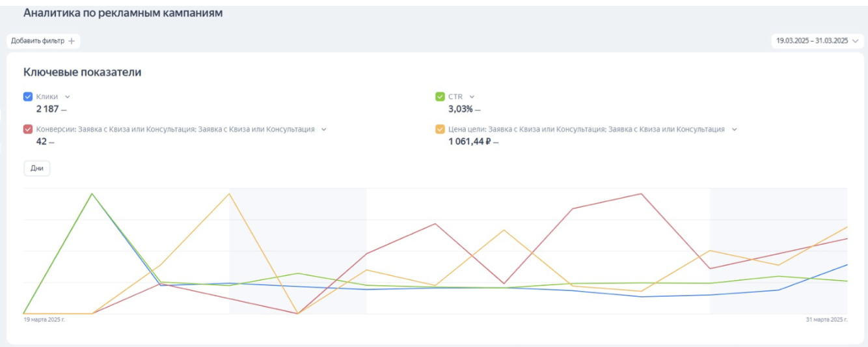Click the goal price 1 061,44 ₽
Viewport: 868px width, 347px height.
[x=469, y=141]
